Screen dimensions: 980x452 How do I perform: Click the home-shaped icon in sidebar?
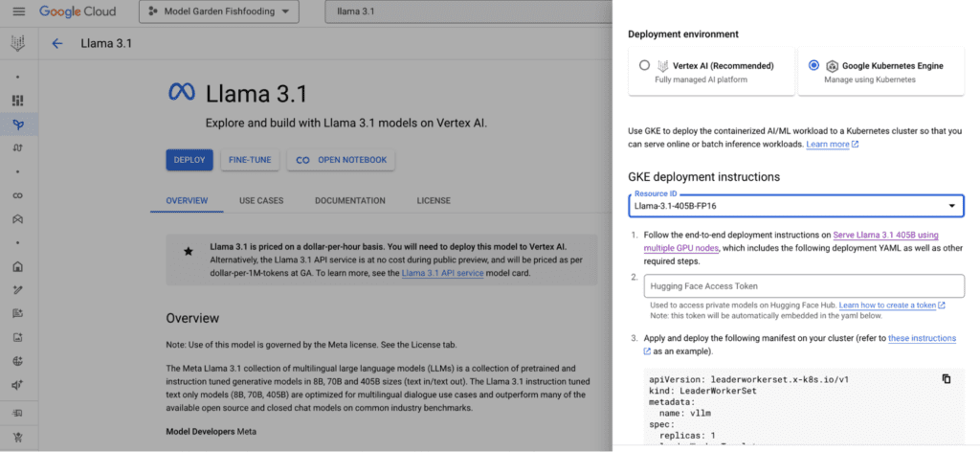click(x=18, y=267)
